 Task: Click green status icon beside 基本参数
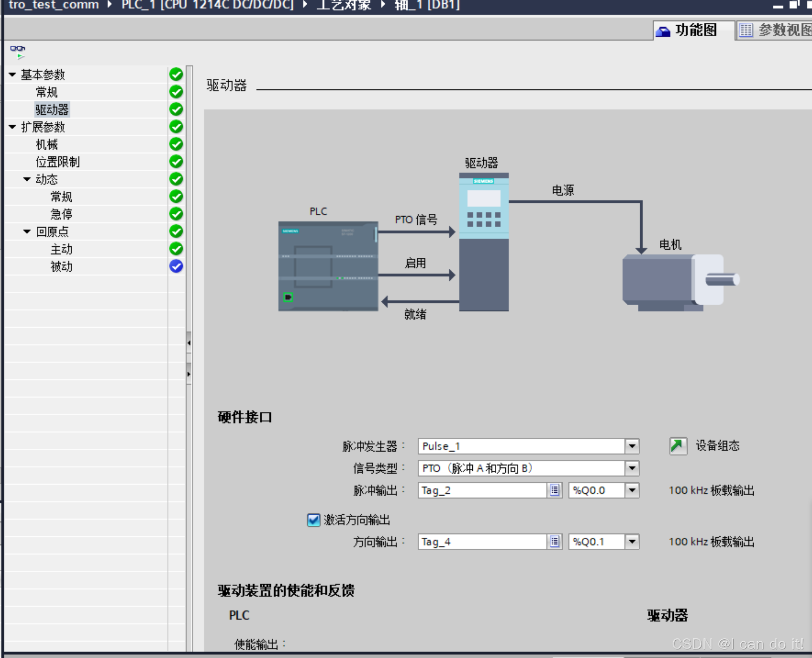pos(176,74)
